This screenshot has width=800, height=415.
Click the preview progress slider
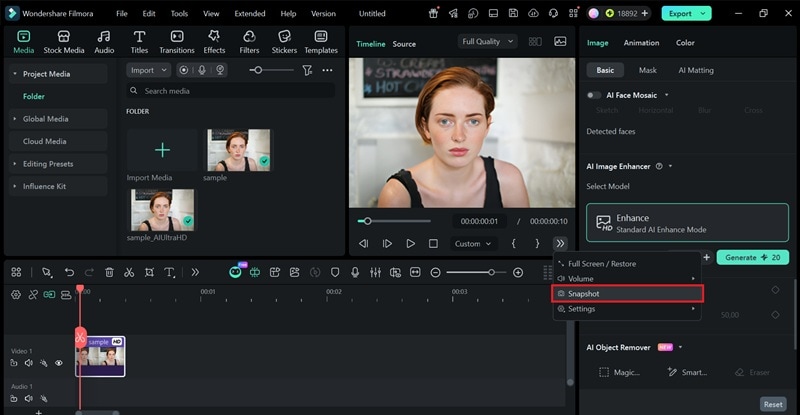[x=394, y=221]
